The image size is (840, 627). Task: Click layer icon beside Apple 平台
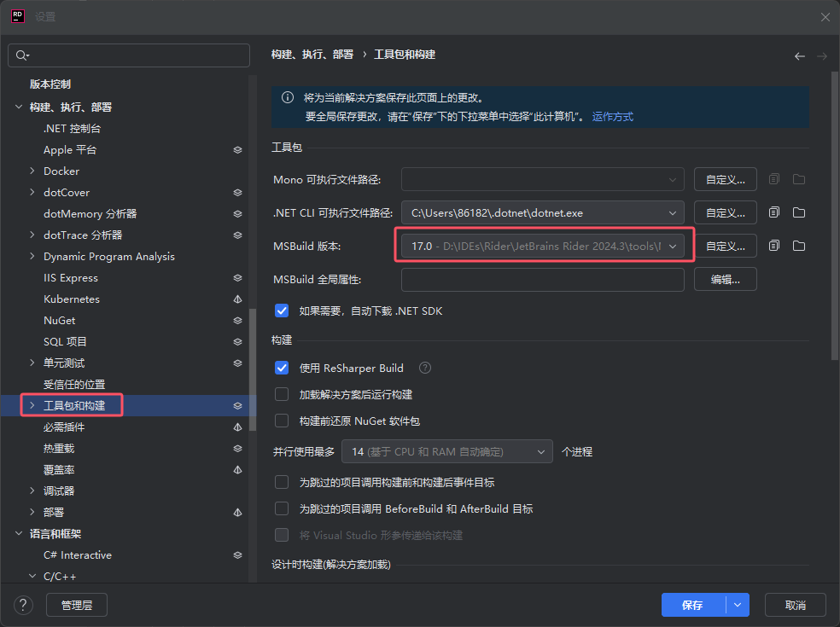[x=237, y=150]
